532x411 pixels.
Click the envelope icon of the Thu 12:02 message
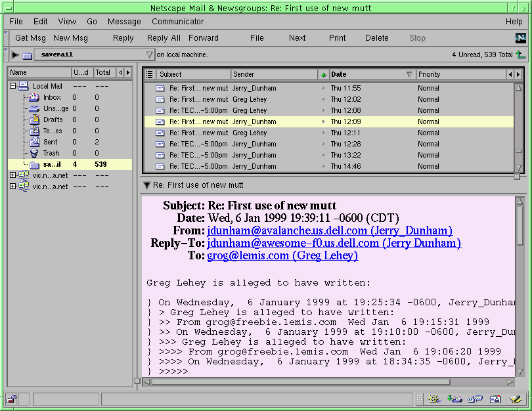click(160, 100)
